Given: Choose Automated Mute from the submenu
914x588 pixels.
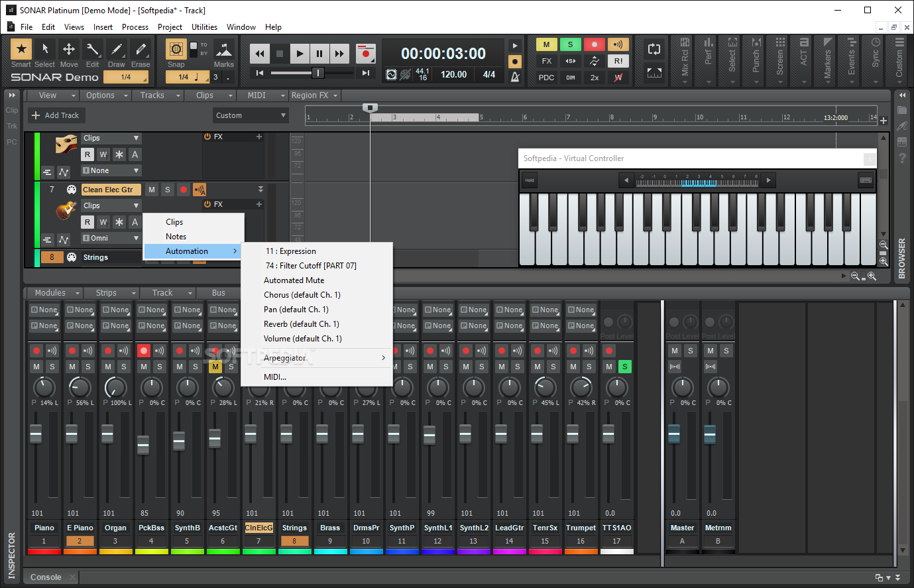Looking at the screenshot, I should [x=294, y=280].
